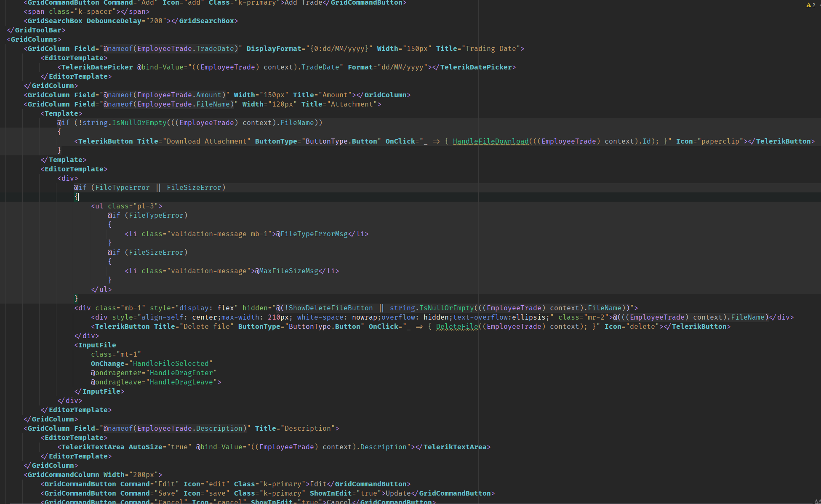Viewport: 821px width, 504px height.
Task: Click the HandleDragLeave handler value
Action: (x=181, y=382)
